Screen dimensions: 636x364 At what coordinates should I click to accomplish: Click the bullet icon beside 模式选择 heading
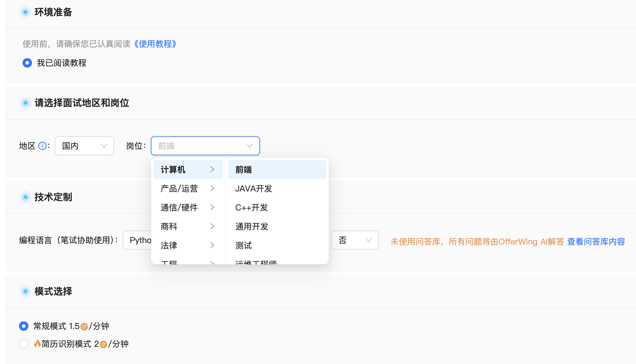25,291
